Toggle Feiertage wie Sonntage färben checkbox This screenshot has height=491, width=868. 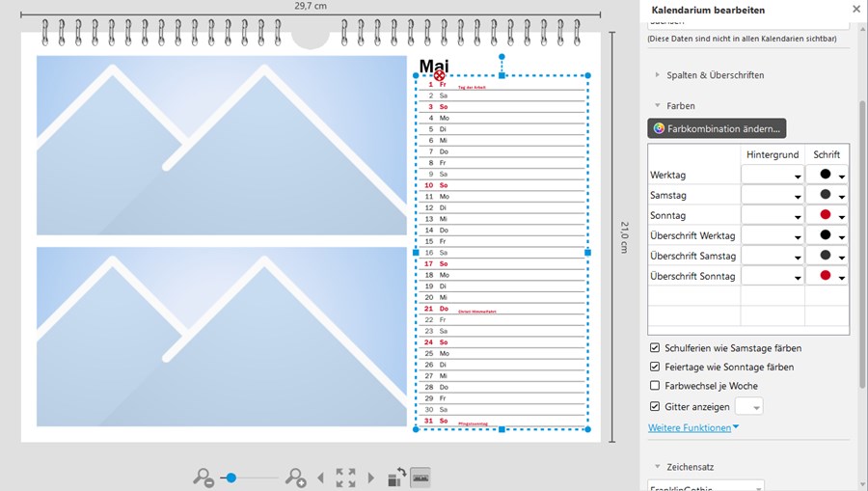pos(655,367)
